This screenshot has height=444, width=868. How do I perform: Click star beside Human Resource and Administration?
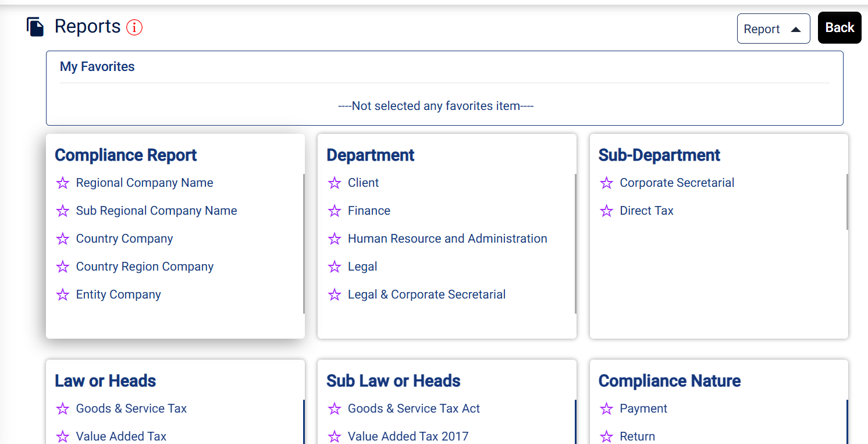335,239
